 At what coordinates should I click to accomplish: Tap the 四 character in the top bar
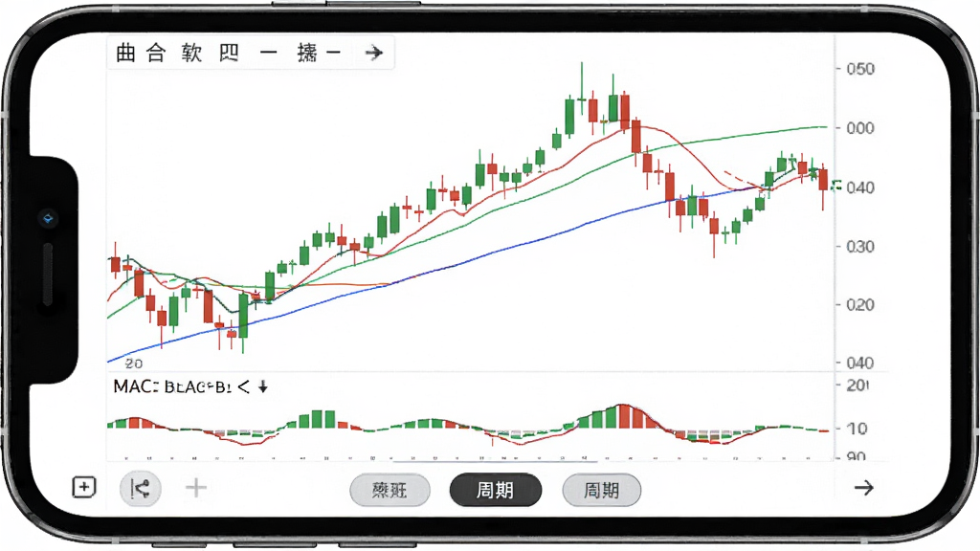click(229, 54)
